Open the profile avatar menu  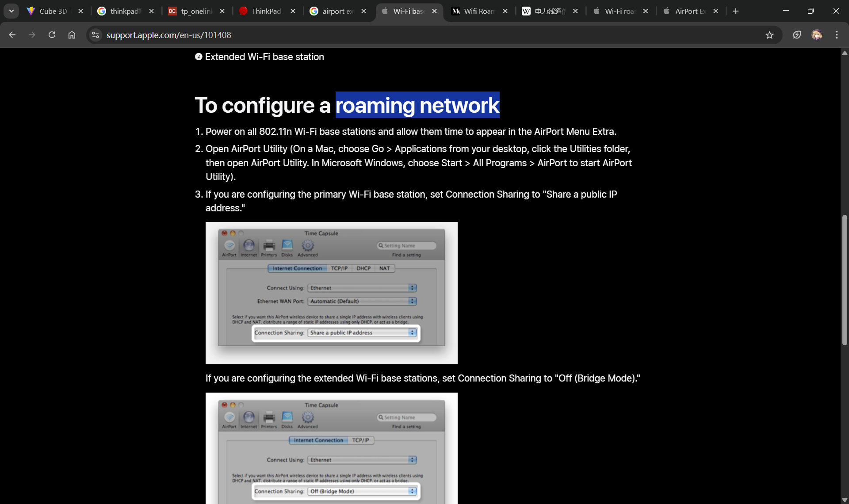817,35
